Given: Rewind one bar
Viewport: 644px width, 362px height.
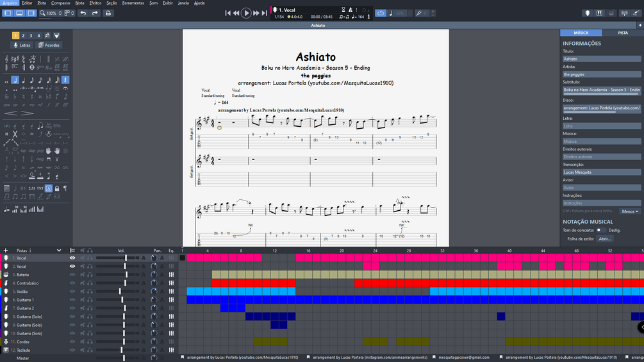Looking at the screenshot, I should [236, 13].
